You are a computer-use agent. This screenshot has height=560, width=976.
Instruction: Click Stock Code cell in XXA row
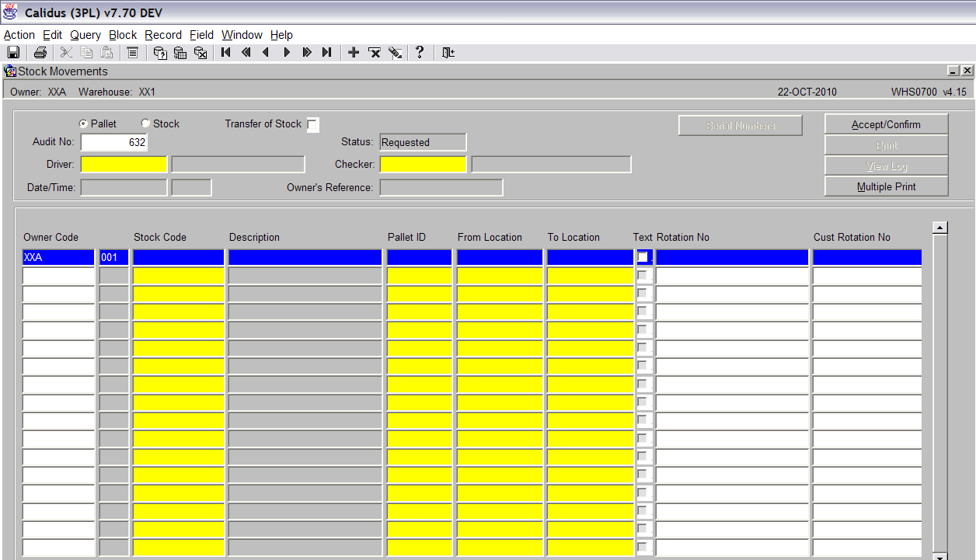pyautogui.click(x=179, y=257)
